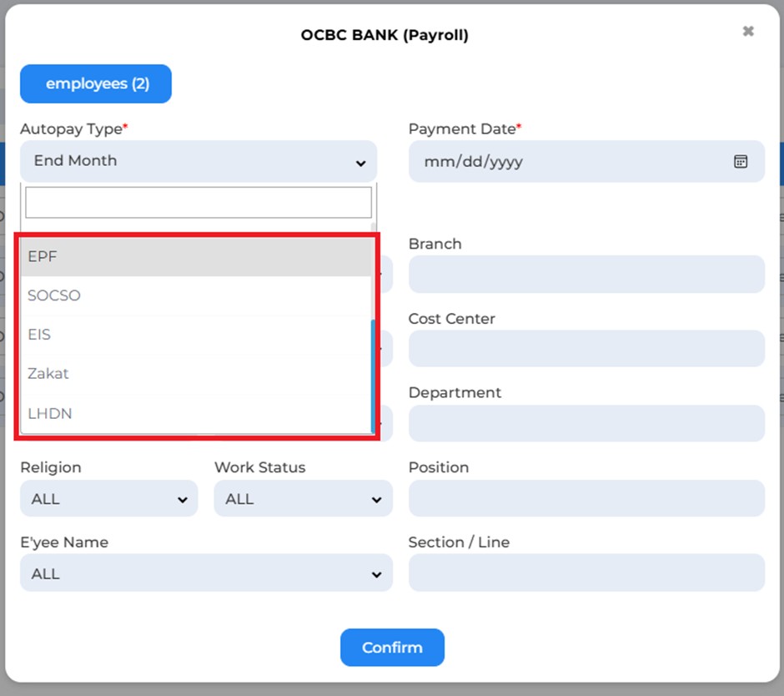Select EPF from the autopay list
The width and height of the screenshot is (784, 696).
197,257
